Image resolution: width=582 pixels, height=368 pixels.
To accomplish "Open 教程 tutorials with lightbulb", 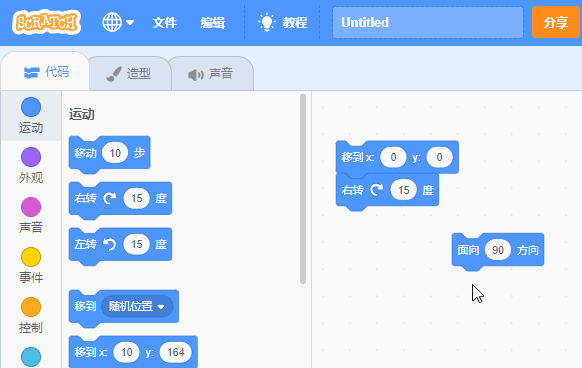I will (282, 23).
